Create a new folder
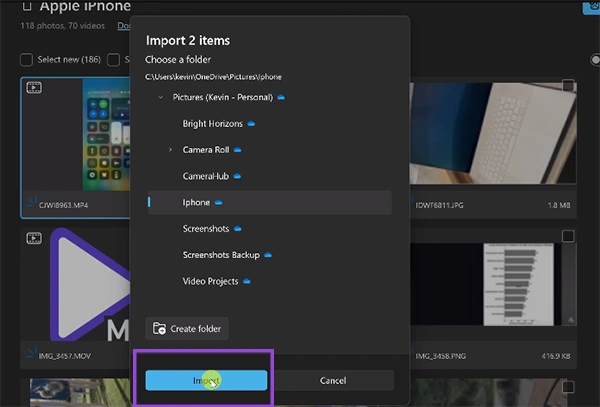Screen dimensions: 600x407 (187, 329)
